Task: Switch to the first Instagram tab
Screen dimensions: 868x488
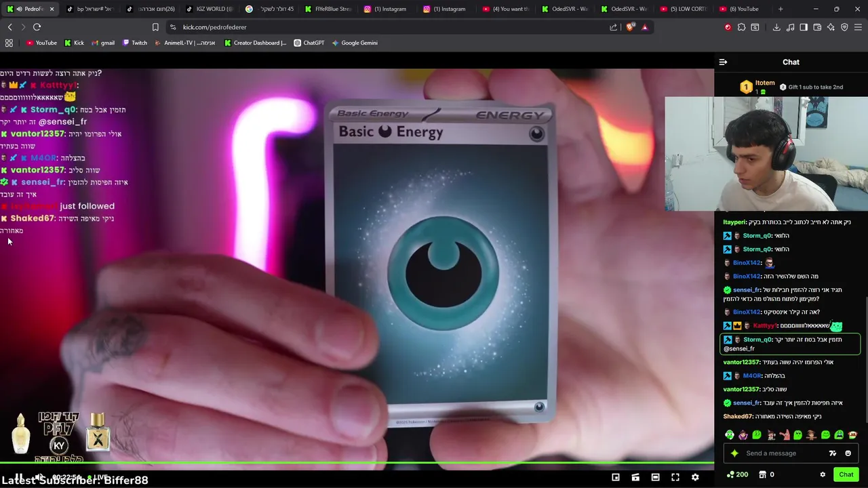Action: [x=387, y=9]
